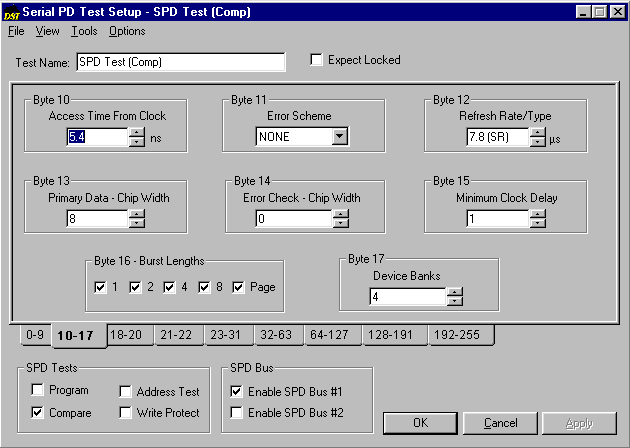Viewport: 630px width, 448px height.
Task: Open the Tools menu
Action: (x=84, y=31)
